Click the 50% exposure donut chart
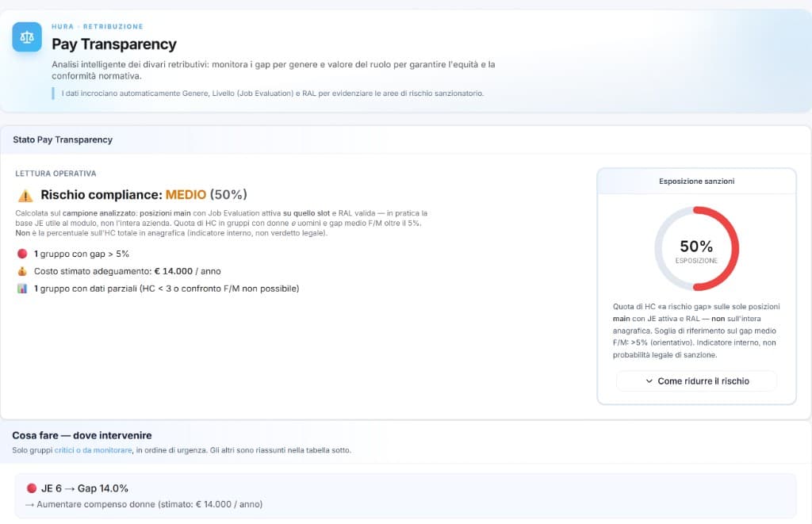This screenshot has height=524, width=812. [696, 248]
